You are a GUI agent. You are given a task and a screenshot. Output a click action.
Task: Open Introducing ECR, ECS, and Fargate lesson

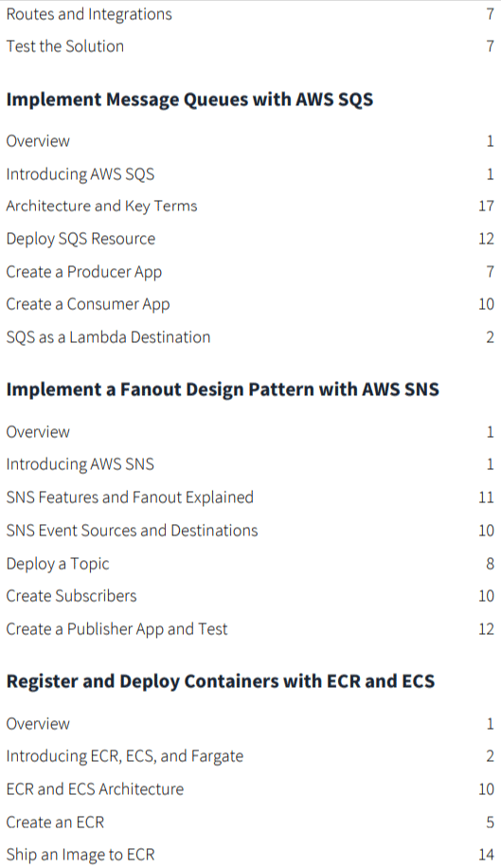(x=125, y=756)
